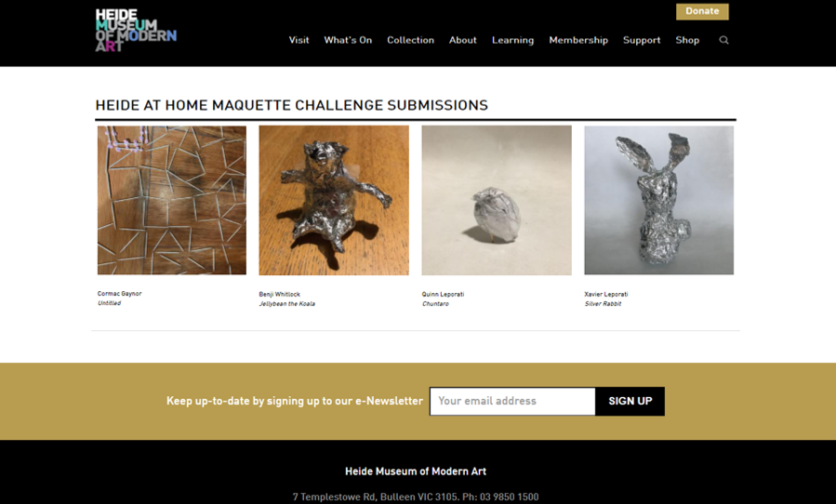This screenshot has height=504, width=836.
Task: Click the search magnifier icon
Action: pyautogui.click(x=723, y=40)
